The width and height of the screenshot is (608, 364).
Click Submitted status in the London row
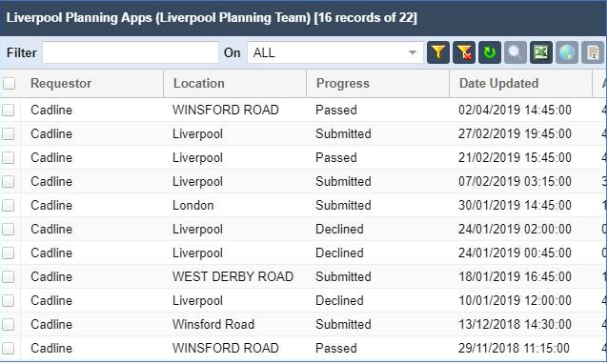(343, 206)
